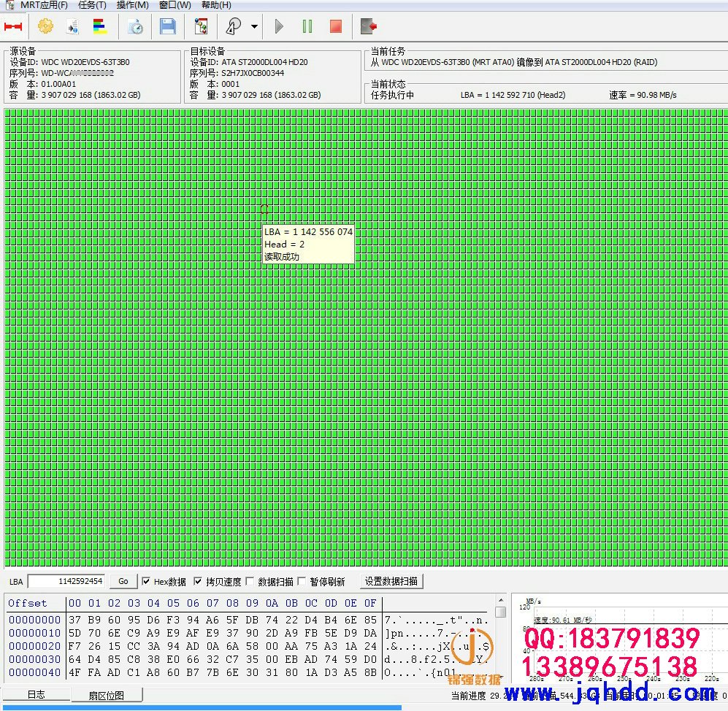Click the flowchart diagram toolbar icon
Viewport: 728px width, 711px height.
[x=201, y=27]
